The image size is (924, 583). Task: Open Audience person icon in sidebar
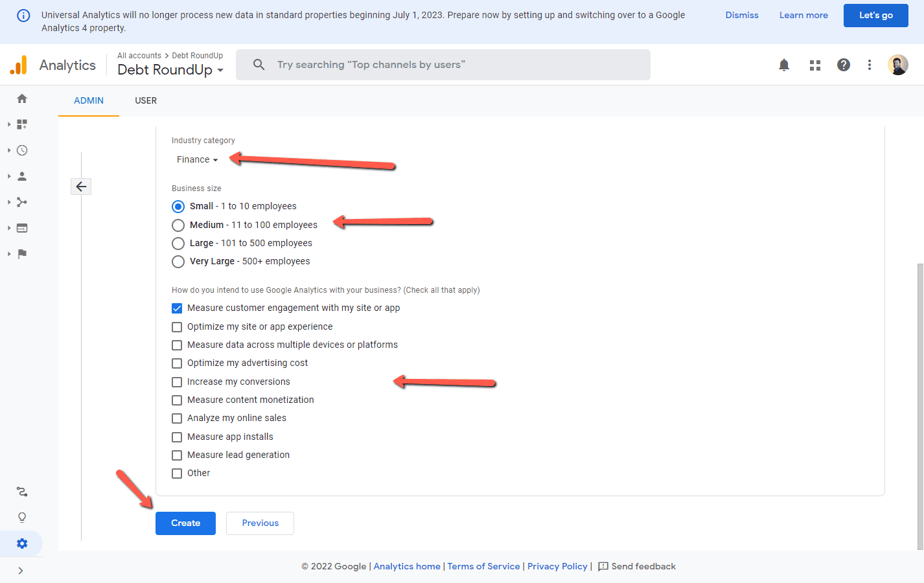tap(22, 176)
